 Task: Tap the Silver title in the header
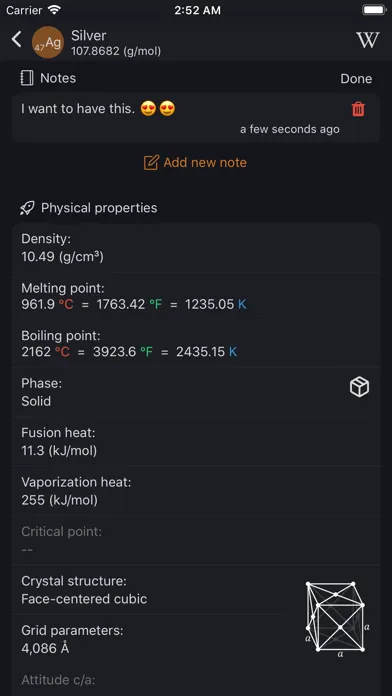pos(89,36)
